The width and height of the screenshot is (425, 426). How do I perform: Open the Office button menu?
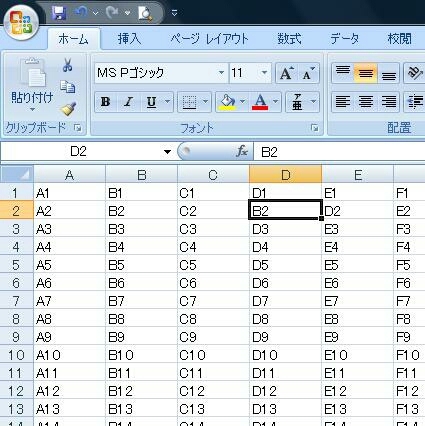point(21,23)
